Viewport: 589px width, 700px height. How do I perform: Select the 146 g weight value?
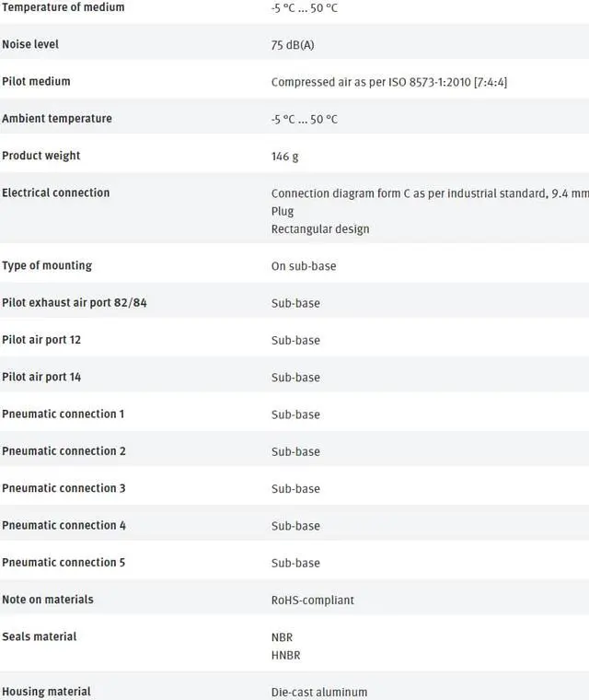pos(284,157)
